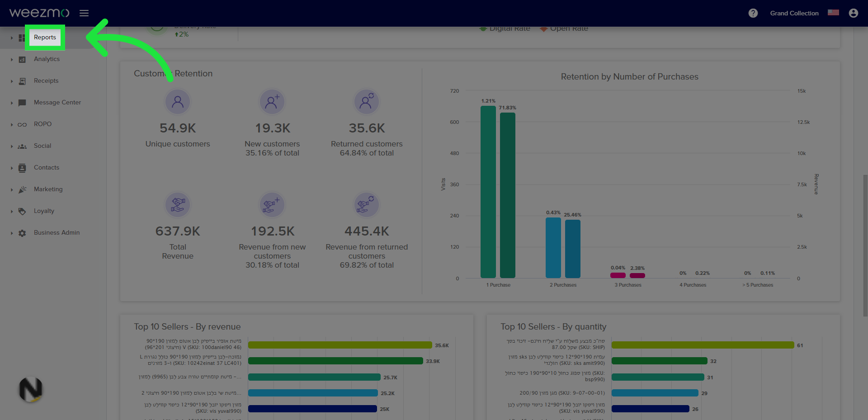This screenshot has width=868, height=420.
Task: Expand the Loyalty menu arrow
Action: pyautogui.click(x=12, y=212)
